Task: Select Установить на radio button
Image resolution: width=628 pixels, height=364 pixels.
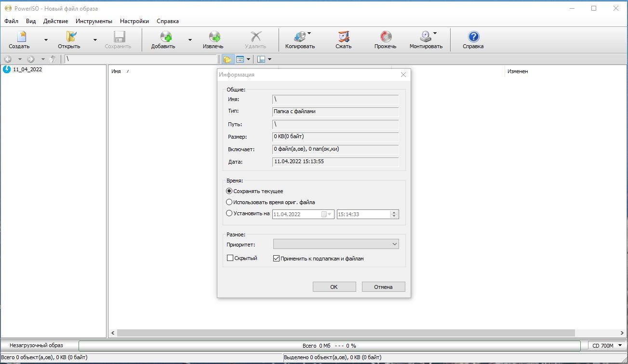Action: coord(229,213)
